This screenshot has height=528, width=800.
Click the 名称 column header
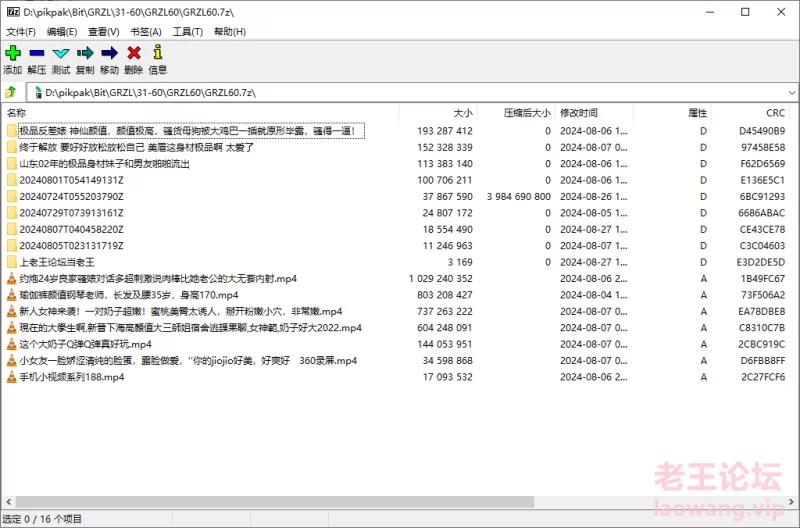click(17, 113)
